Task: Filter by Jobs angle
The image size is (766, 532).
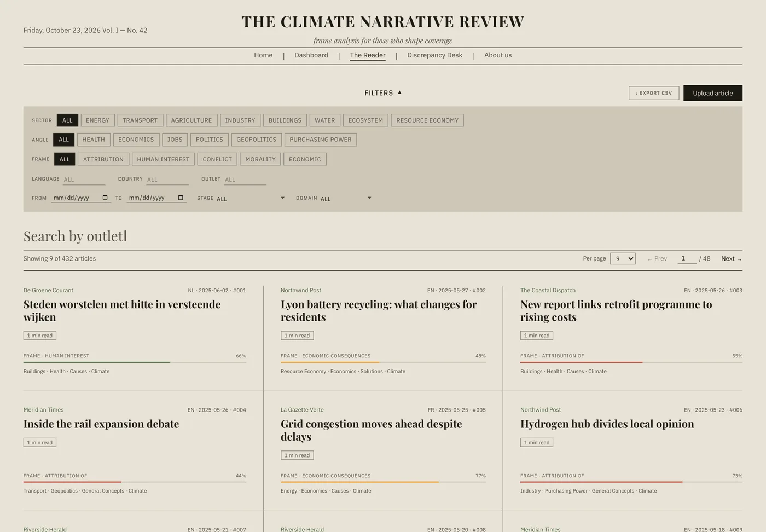Action: click(x=175, y=140)
